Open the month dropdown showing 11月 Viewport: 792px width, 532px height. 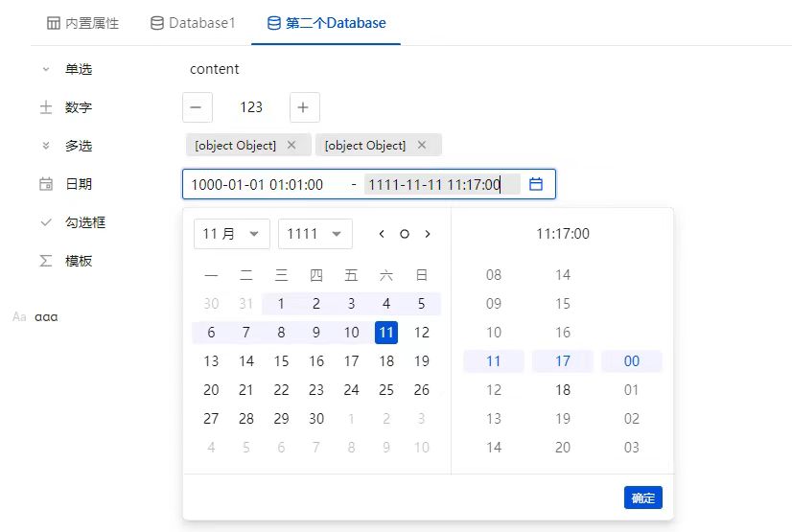pyautogui.click(x=232, y=234)
